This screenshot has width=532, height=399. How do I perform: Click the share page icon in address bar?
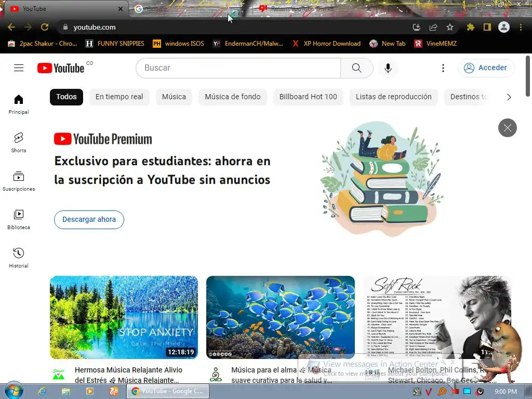433,27
